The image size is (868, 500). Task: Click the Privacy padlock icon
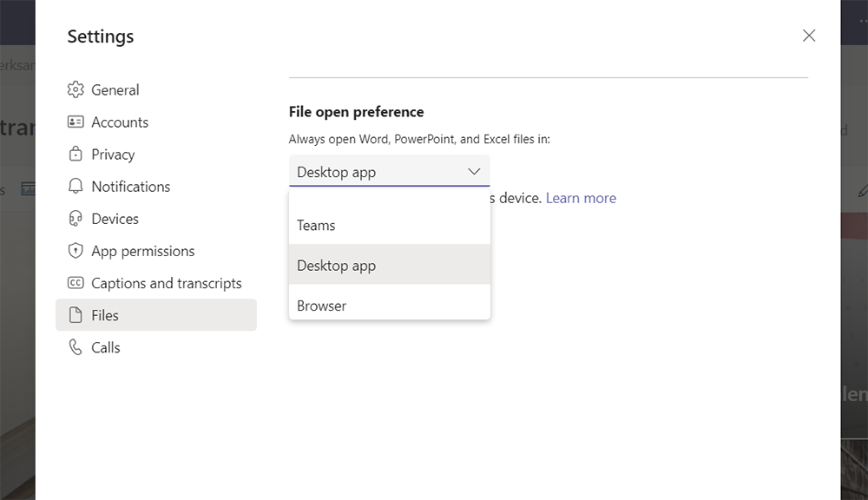coord(76,155)
